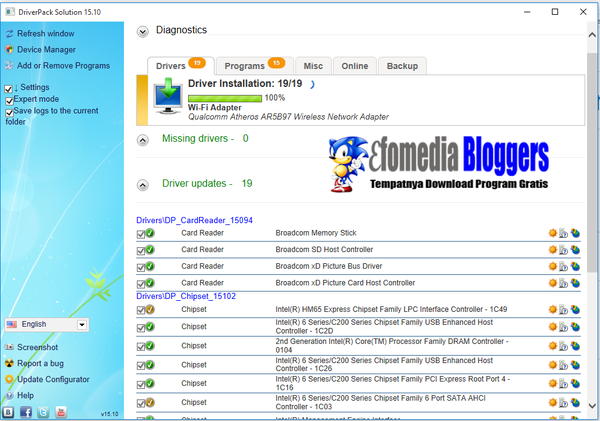This screenshot has height=421, width=600.
Task: Uncheck Save logs to the current folder
Action: click(x=9, y=113)
